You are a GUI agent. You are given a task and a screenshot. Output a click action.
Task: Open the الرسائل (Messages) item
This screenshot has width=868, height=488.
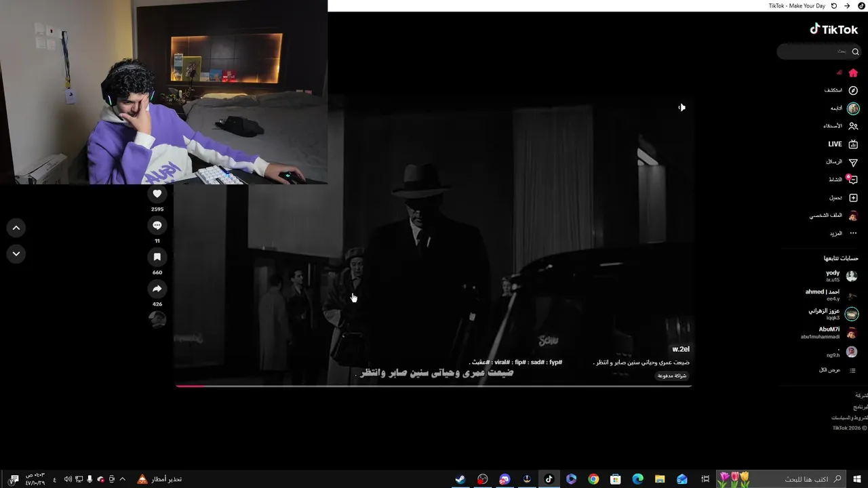[842, 162]
